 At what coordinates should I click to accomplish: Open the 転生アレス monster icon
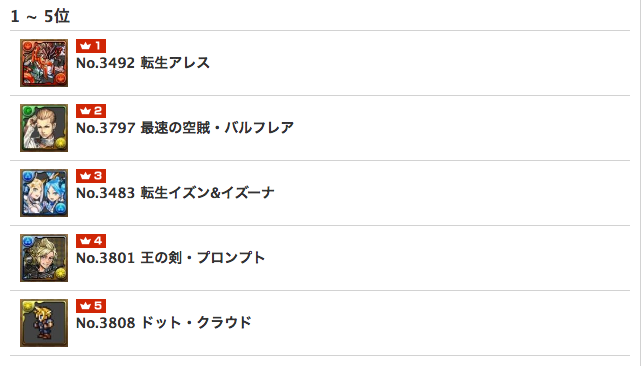[x=44, y=63]
